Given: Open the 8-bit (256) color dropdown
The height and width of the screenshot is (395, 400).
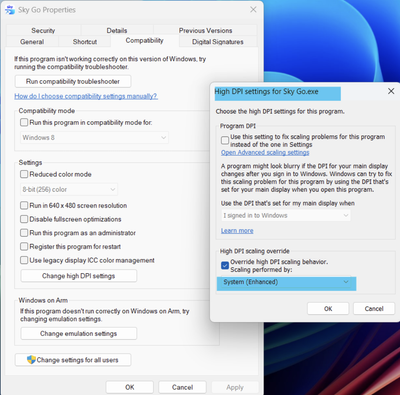Looking at the screenshot, I should (69, 189).
